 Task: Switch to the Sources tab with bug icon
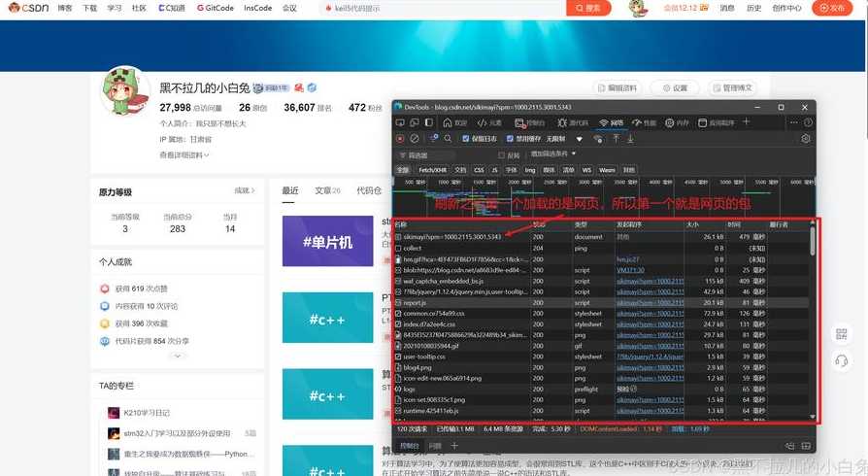click(573, 122)
